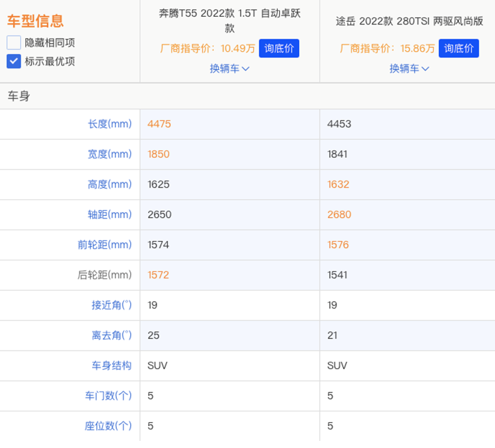Select the length value 4453
495x448 pixels.
coord(339,124)
